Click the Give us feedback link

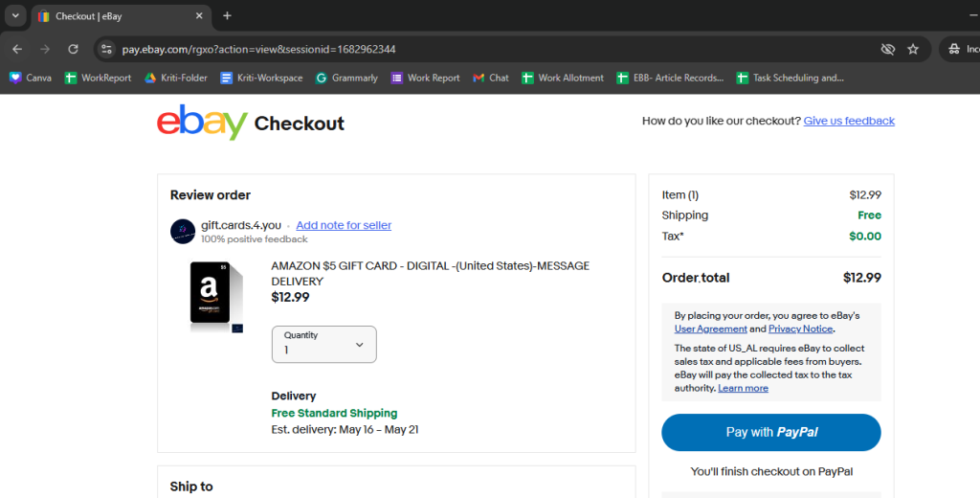(849, 121)
